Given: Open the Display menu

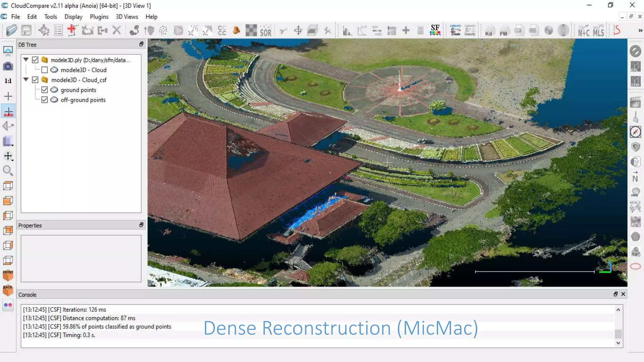Looking at the screenshot, I should (73, 17).
